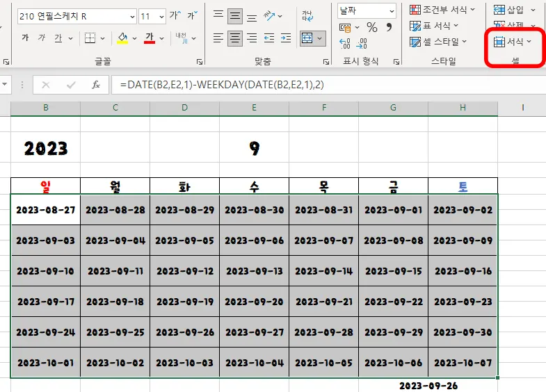Image resolution: width=546 pixels, height=392 pixels.
Task: Click the formula bar input
Action: (x=329, y=85)
